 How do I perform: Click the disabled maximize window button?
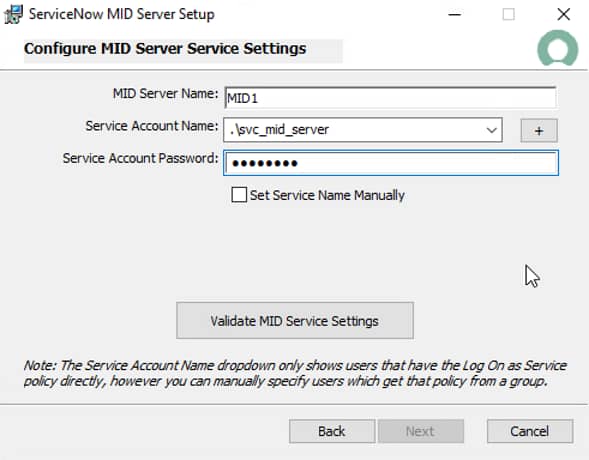(x=509, y=14)
